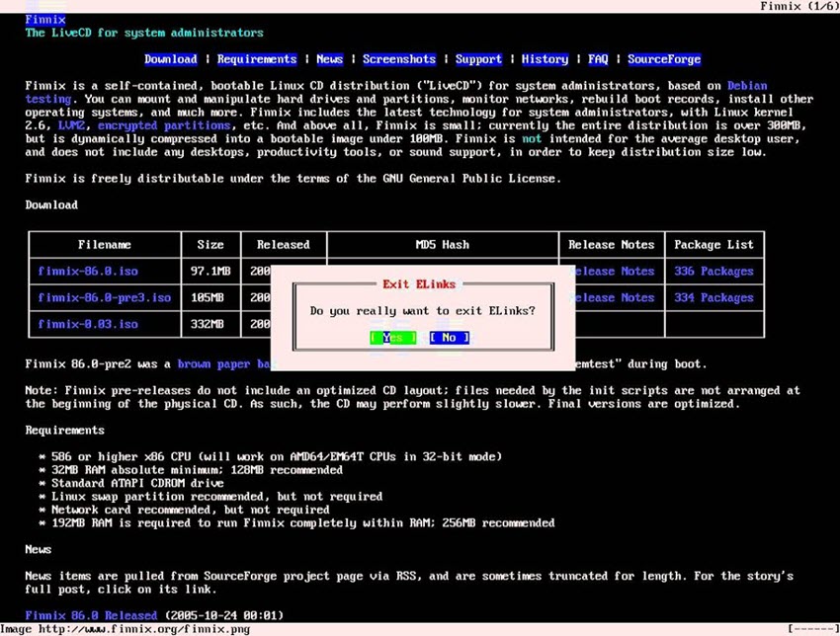Click the Download section heading above the table

click(51, 205)
